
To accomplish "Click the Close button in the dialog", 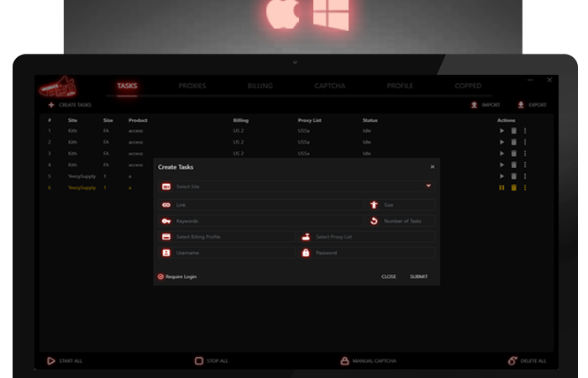I will (389, 276).
